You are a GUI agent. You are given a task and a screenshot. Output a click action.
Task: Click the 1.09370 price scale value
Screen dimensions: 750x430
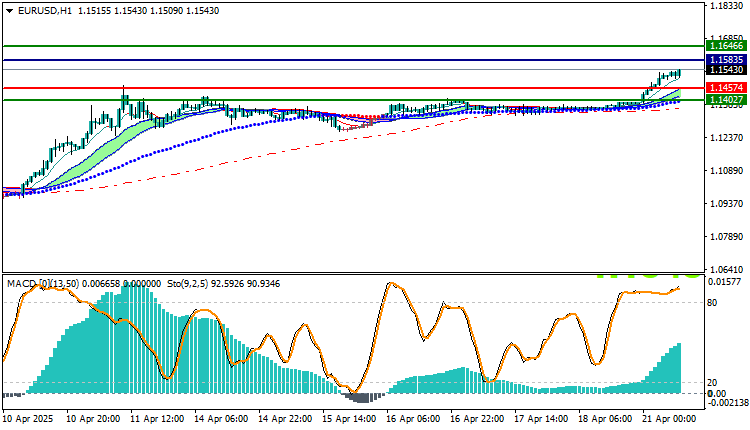[727, 204]
